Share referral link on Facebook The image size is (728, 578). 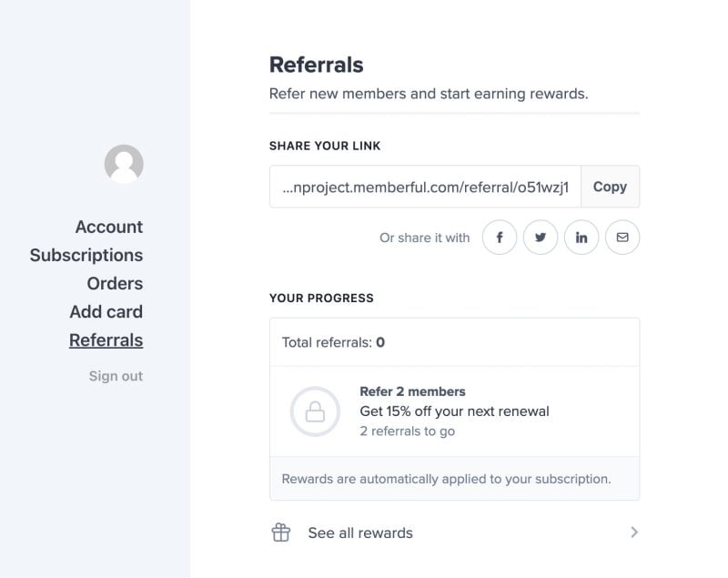[499, 238]
